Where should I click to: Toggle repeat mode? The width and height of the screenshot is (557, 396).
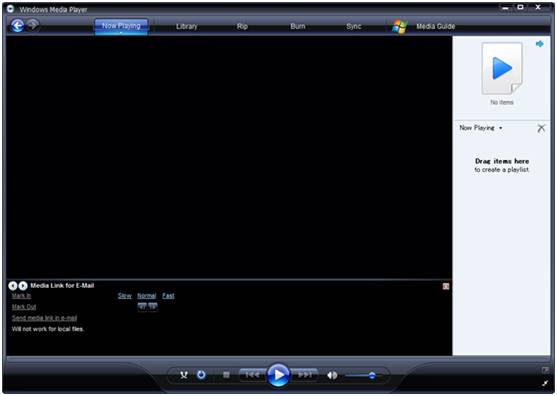pyautogui.click(x=201, y=375)
